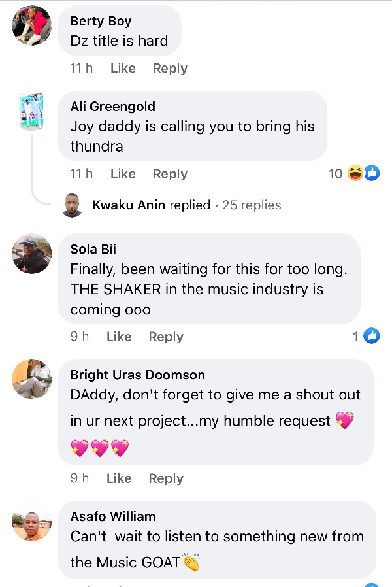392x587 pixels.
Task: Like Bright Uras Doomson's comment
Action: (119, 478)
